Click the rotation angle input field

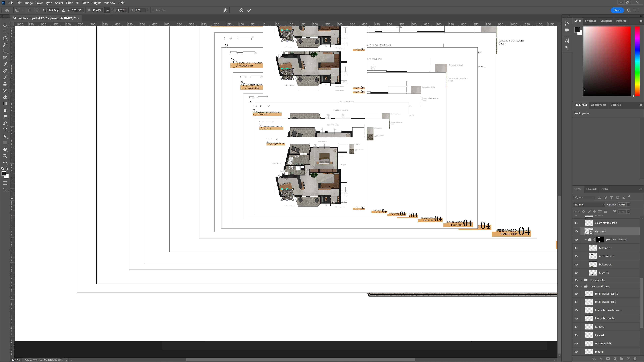pyautogui.click(x=140, y=10)
